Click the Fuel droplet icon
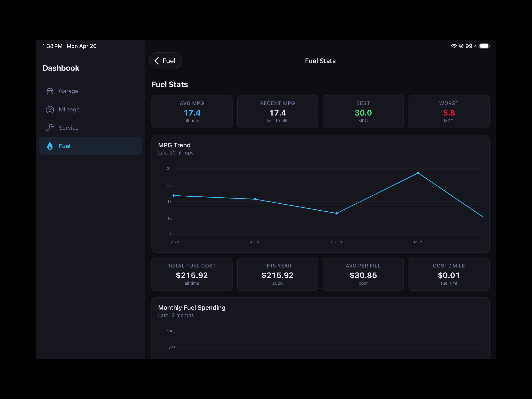Image resolution: width=532 pixels, height=399 pixels. [50, 146]
